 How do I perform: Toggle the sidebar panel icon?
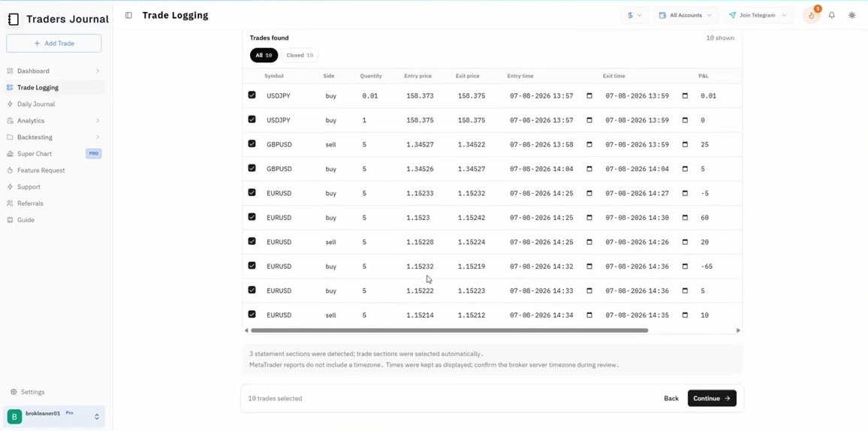point(128,16)
